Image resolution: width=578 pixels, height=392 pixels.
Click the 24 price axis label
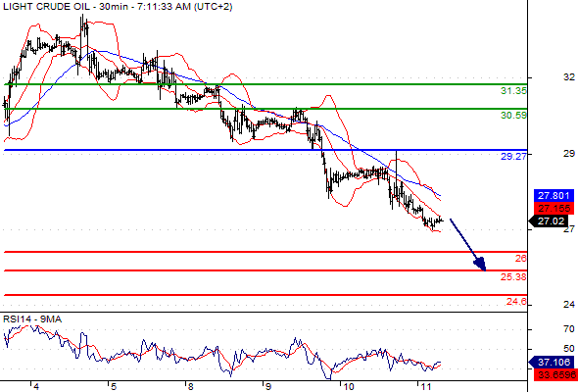569,305
